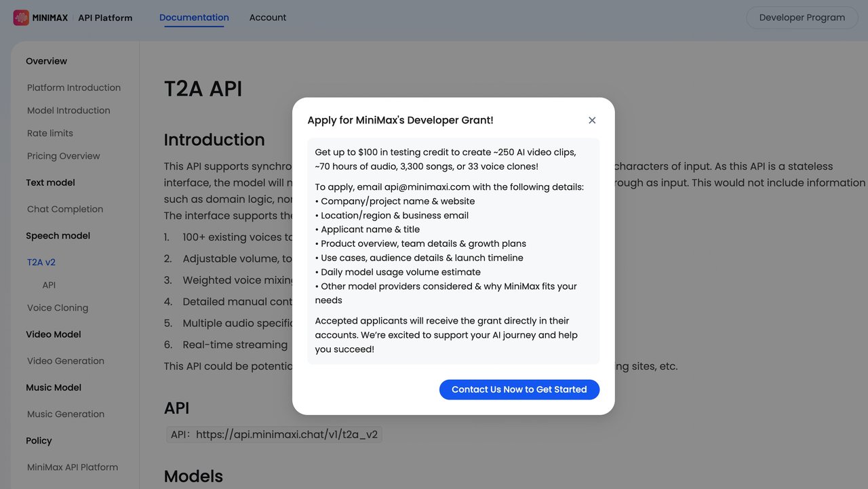Image resolution: width=868 pixels, height=489 pixels.
Task: Click the API Platform header text
Action: pos(105,18)
